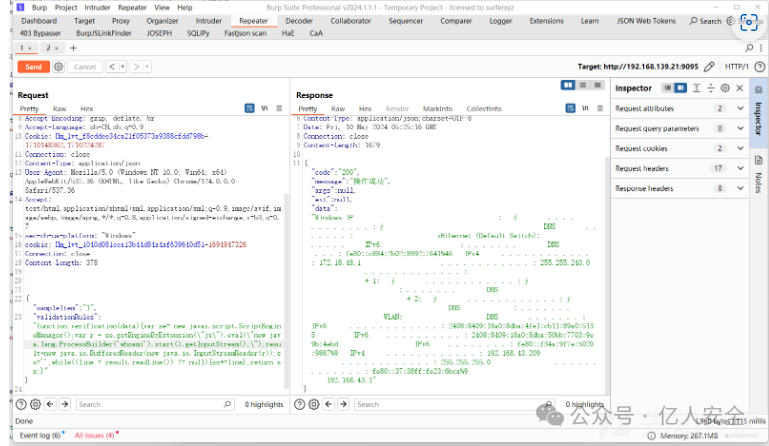Open the JSON Web Tokens tab

(x=646, y=21)
